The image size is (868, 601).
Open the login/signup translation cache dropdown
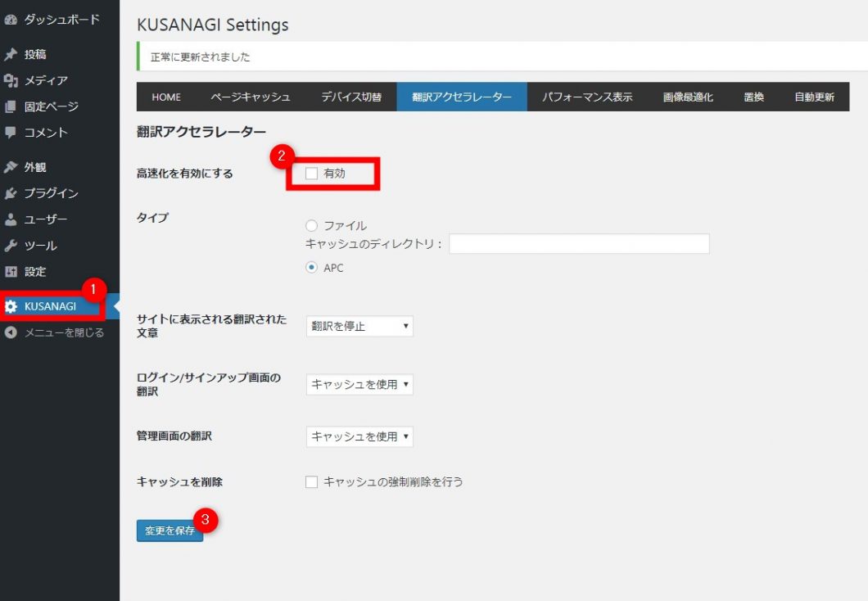click(x=359, y=384)
